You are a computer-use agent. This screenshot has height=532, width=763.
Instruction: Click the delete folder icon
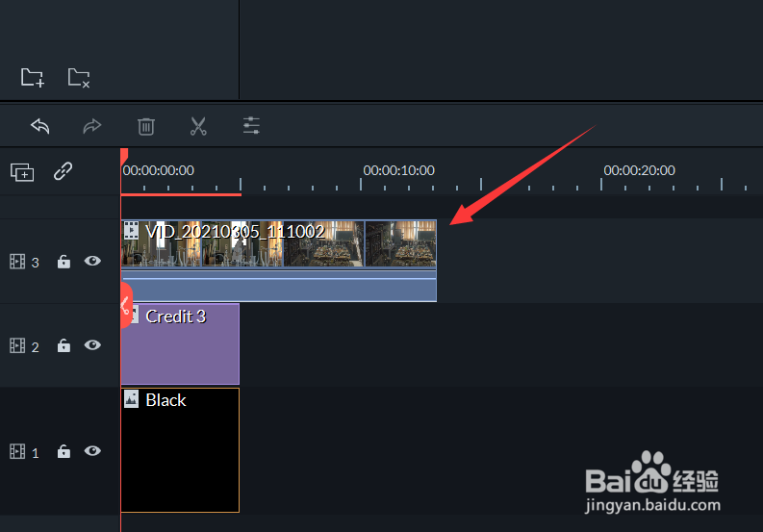pyautogui.click(x=79, y=78)
